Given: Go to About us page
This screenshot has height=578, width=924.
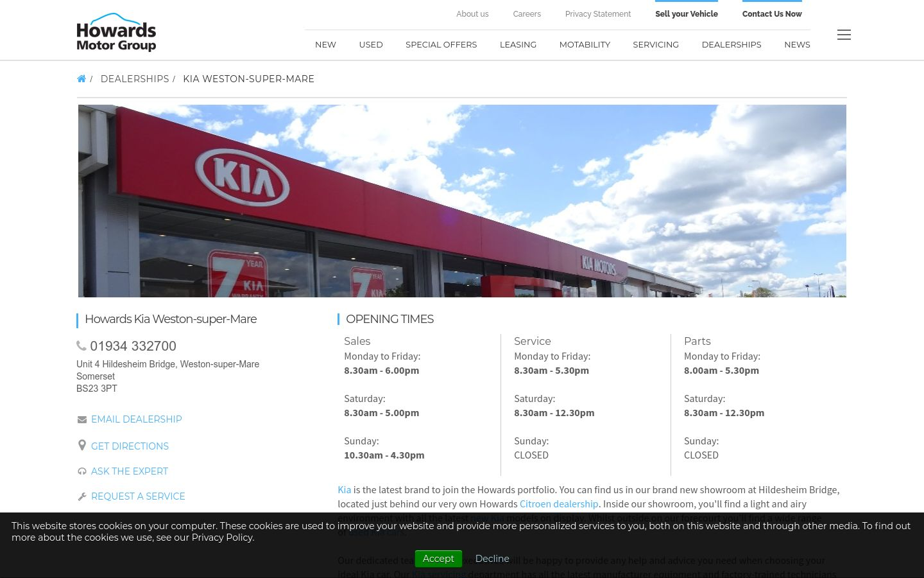Looking at the screenshot, I should click(472, 14).
